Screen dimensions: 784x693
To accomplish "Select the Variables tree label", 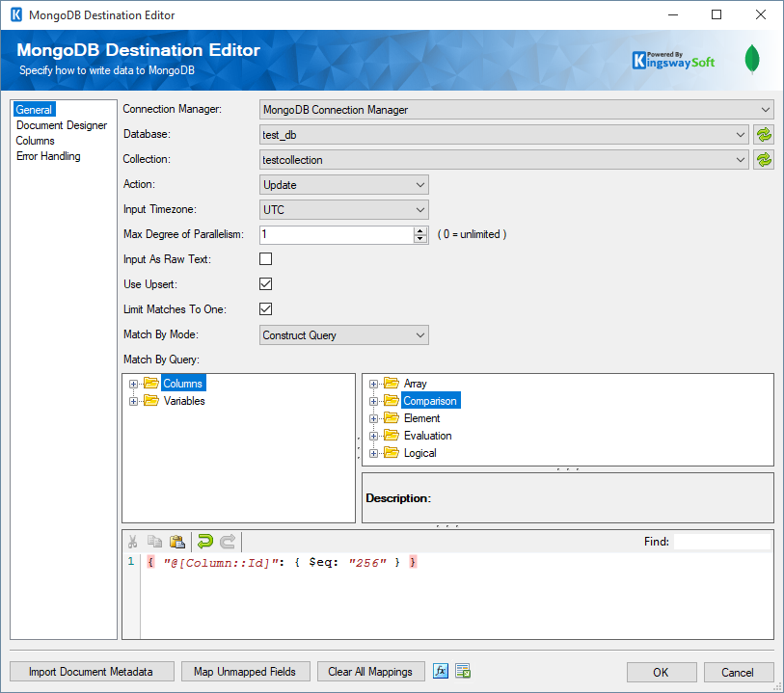I will coord(184,401).
